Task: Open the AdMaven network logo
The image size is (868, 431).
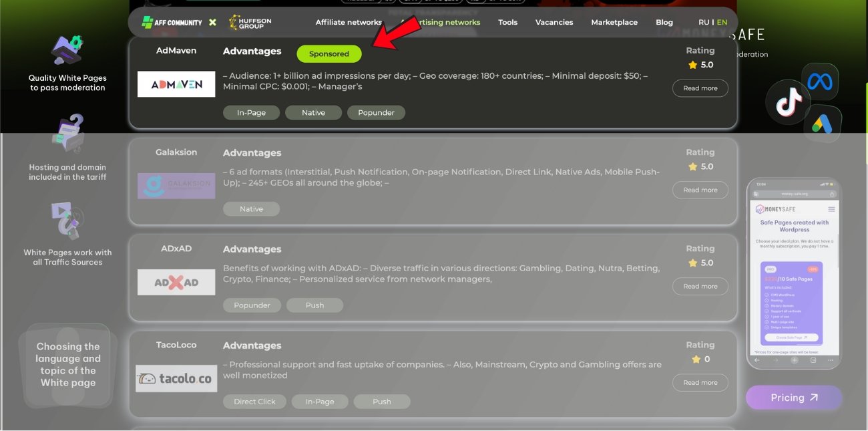Action: [x=176, y=84]
